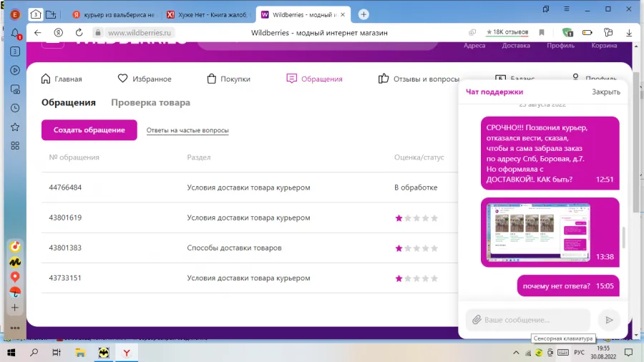Open Yandex Music icon in sidebar
Screen dimensions: 644x362
(15, 246)
